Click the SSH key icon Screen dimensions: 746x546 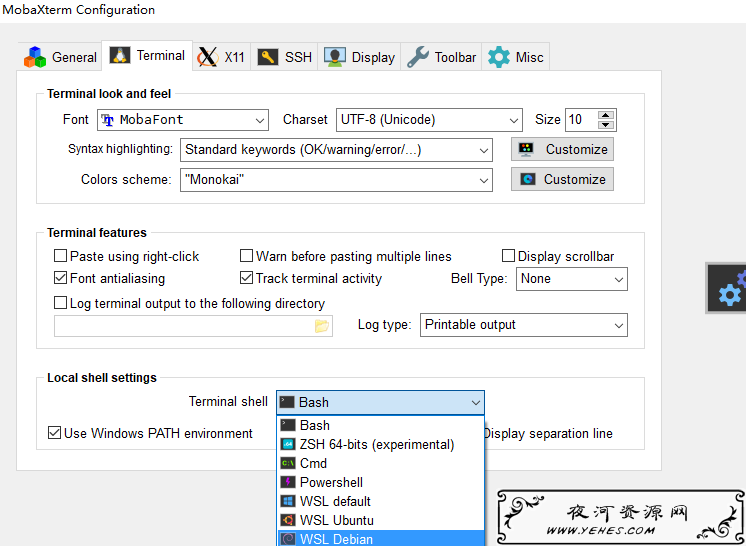[268, 58]
